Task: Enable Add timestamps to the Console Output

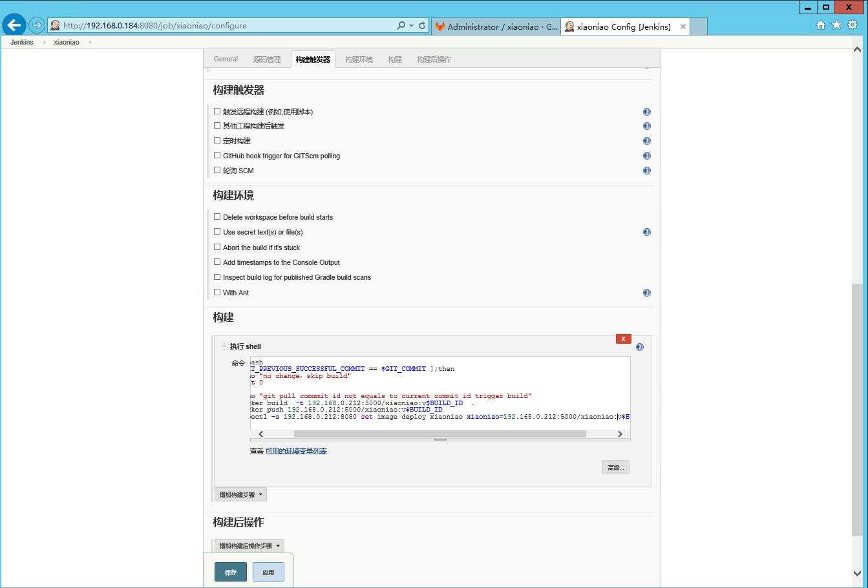Action: (217, 262)
